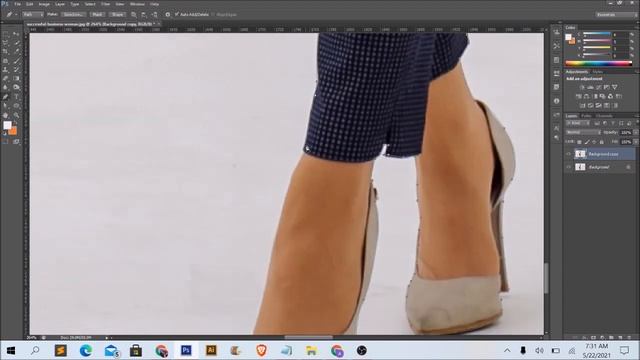The width and height of the screenshot is (640, 360).
Task: Add a Hue/Saturation adjustment
Action: [x=578, y=96]
